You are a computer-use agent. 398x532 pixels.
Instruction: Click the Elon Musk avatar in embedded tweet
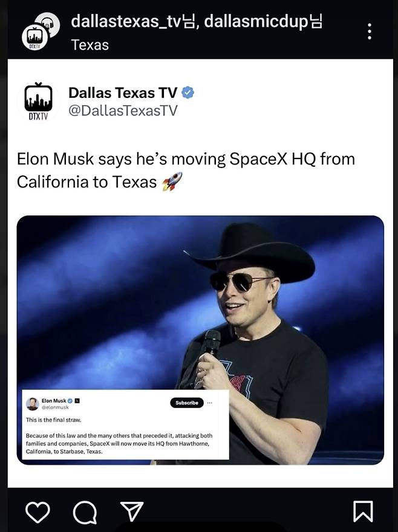(32, 404)
